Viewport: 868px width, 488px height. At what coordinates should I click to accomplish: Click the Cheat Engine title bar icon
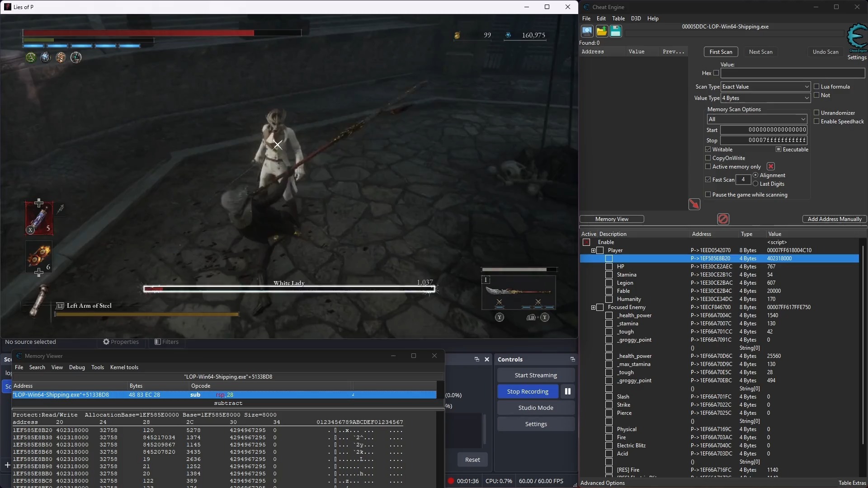click(x=587, y=7)
